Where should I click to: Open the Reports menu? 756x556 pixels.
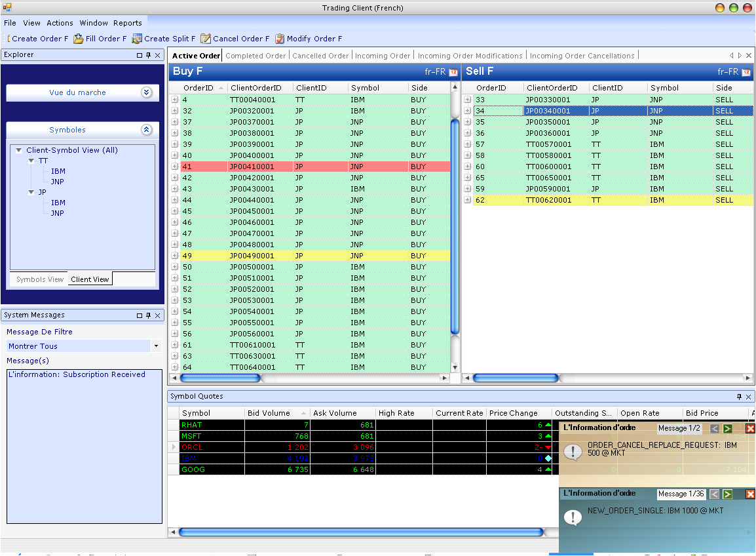pos(127,23)
